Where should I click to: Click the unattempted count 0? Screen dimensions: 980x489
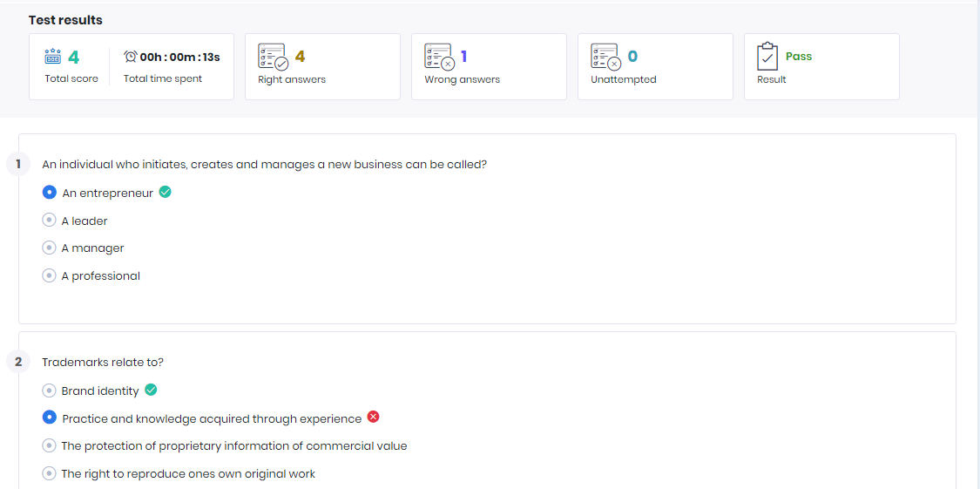click(632, 57)
